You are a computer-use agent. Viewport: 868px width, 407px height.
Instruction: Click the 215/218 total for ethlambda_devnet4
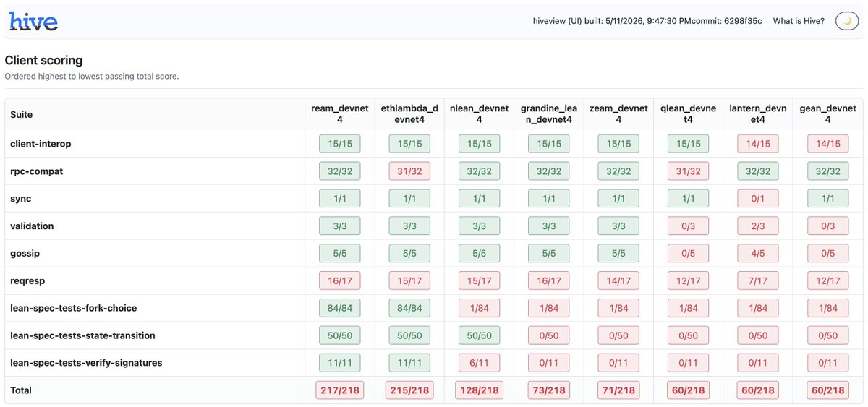409,390
